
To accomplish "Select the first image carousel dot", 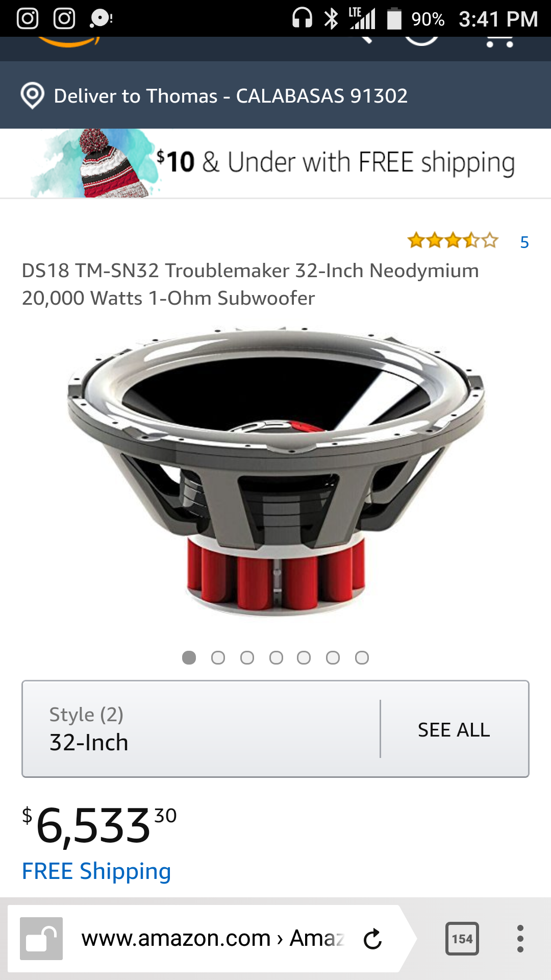I will coord(189,658).
